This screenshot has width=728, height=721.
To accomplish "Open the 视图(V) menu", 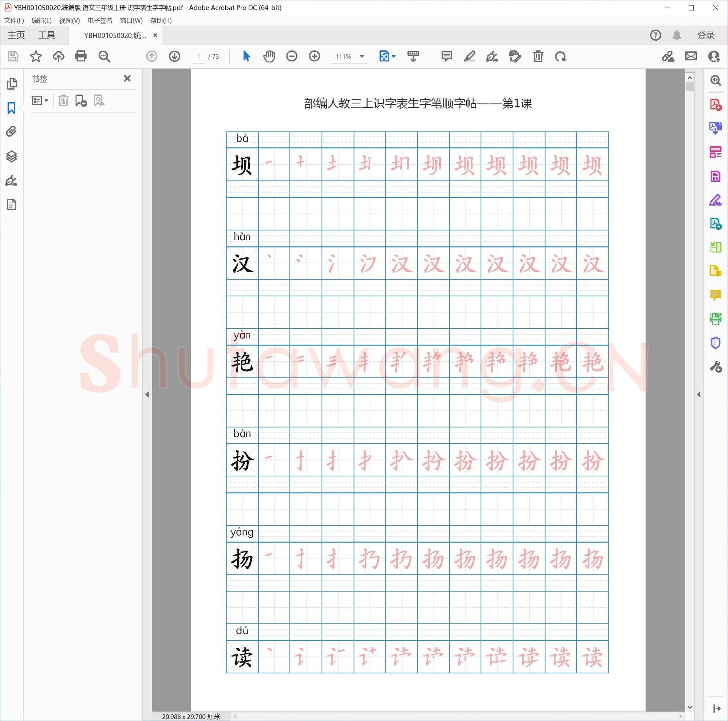I will [69, 20].
